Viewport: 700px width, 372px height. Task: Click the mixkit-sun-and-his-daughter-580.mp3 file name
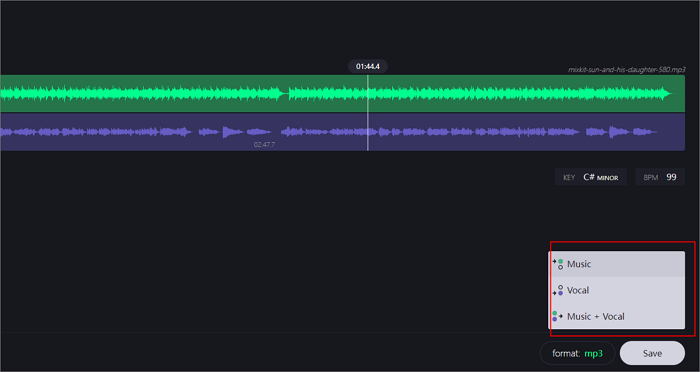626,70
